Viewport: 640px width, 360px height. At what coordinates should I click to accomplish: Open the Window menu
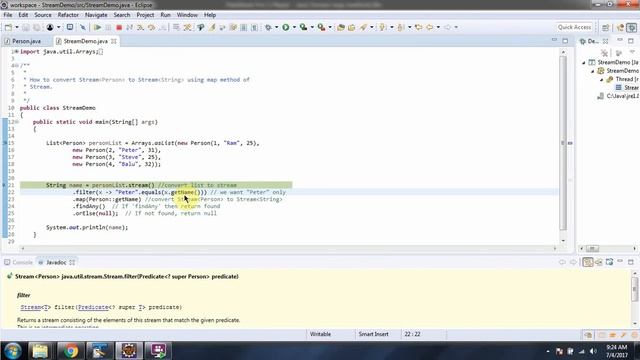(x=187, y=15)
